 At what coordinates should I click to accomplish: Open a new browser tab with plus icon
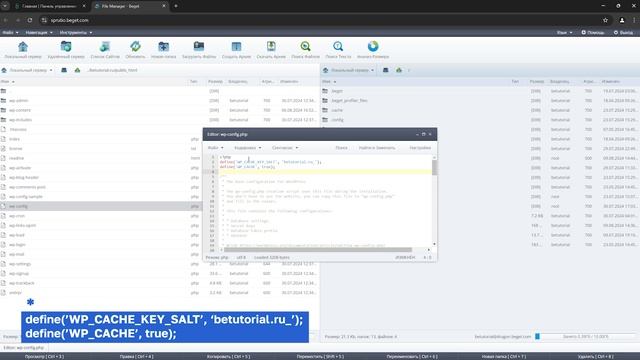point(176,6)
